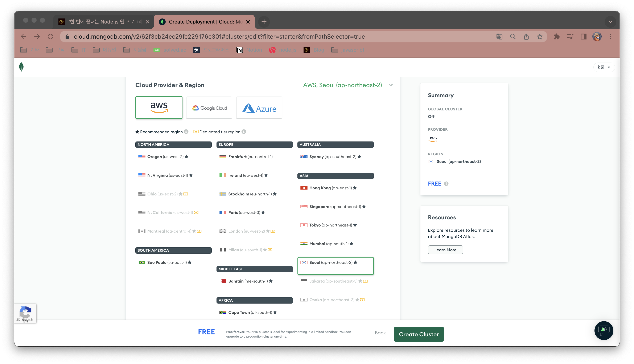
Task: Select Google Cloud as provider
Action: coord(209,108)
